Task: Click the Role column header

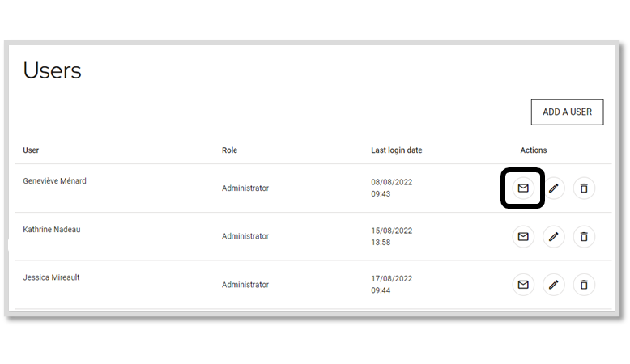Action: 229,150
